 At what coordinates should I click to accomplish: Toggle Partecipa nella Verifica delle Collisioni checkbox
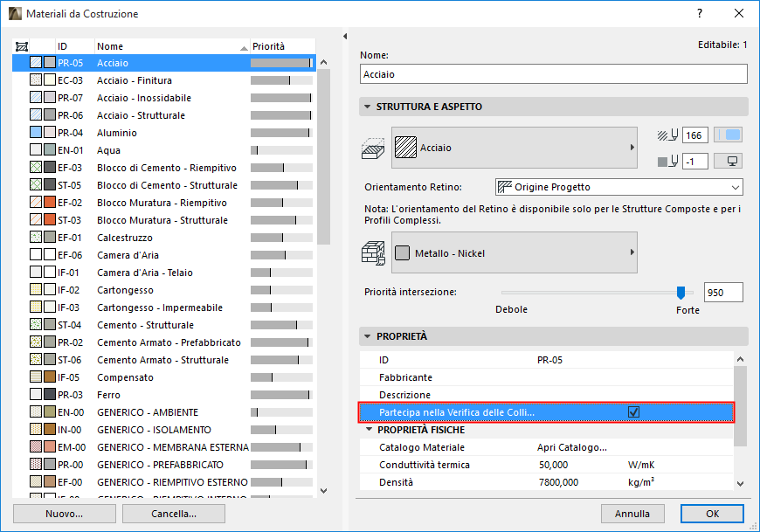[633, 411]
